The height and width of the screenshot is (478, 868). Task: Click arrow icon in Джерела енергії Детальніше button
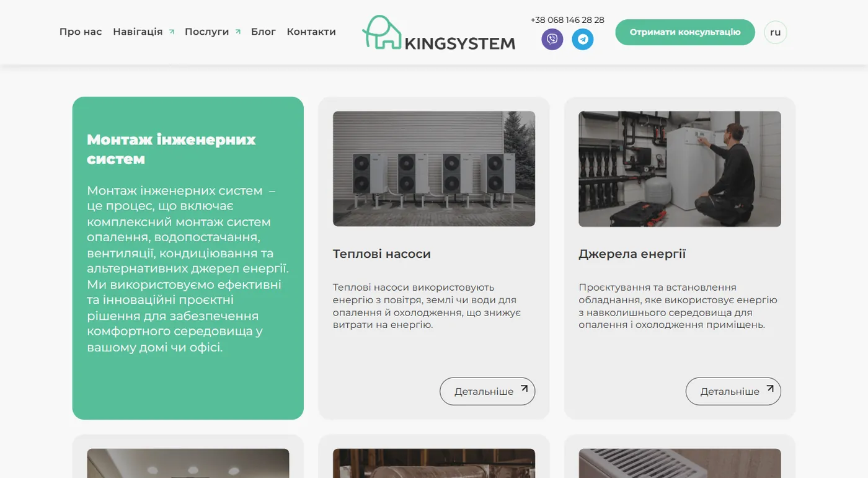click(770, 389)
